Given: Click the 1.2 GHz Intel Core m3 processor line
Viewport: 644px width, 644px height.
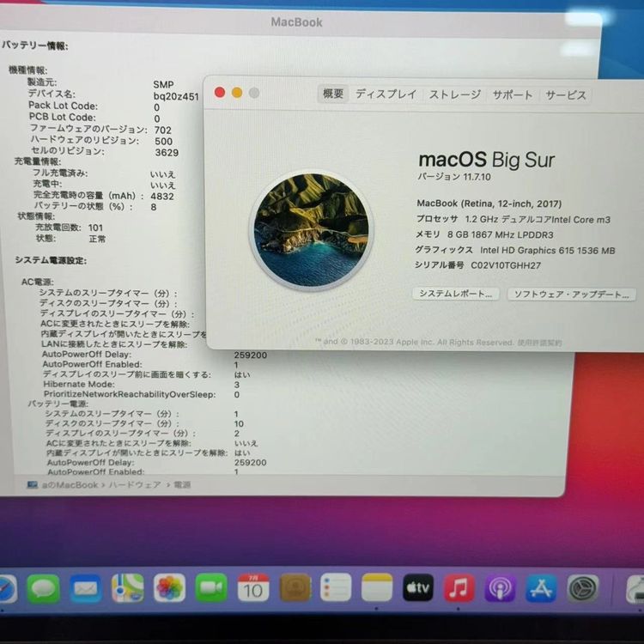Looking at the screenshot, I should [x=513, y=219].
